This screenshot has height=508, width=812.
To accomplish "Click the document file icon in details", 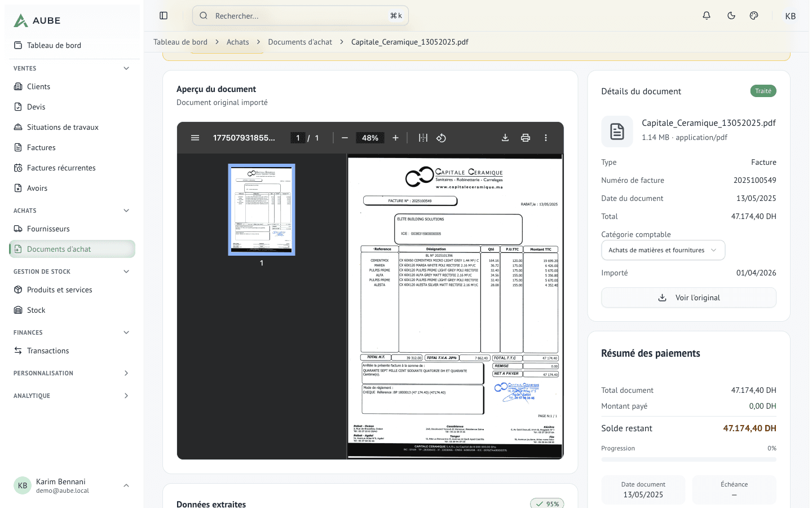I will click(x=617, y=132).
